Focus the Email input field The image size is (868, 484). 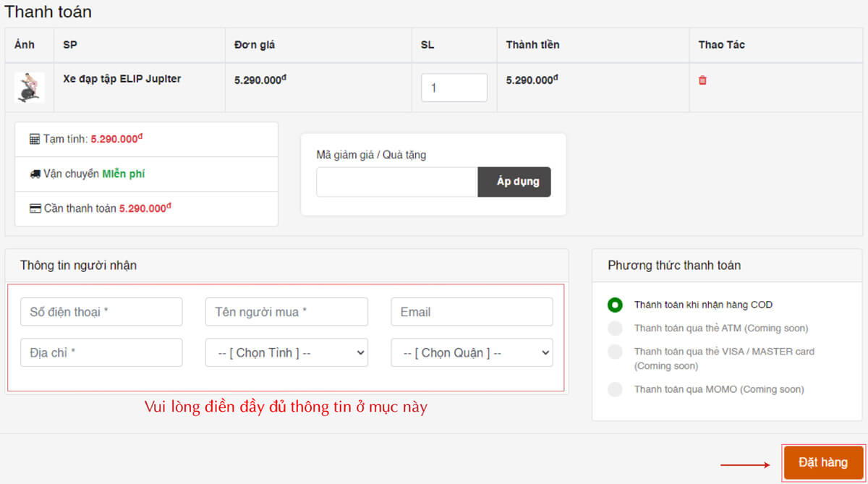point(472,312)
